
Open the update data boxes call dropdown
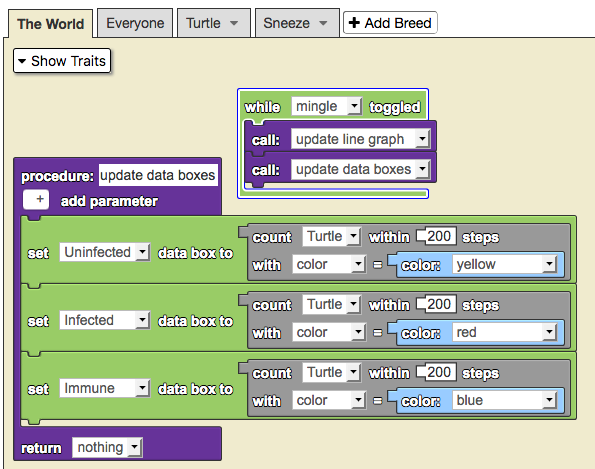pos(360,169)
